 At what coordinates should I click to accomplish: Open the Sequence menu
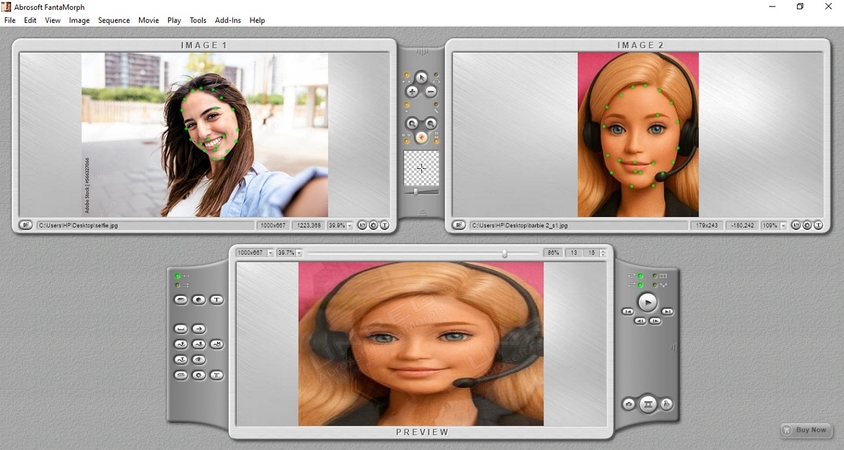pos(114,20)
